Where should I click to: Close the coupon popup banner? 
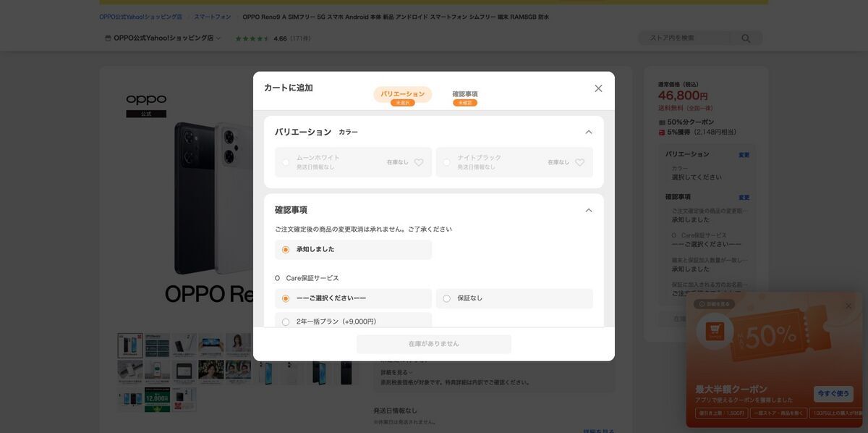[x=848, y=306]
